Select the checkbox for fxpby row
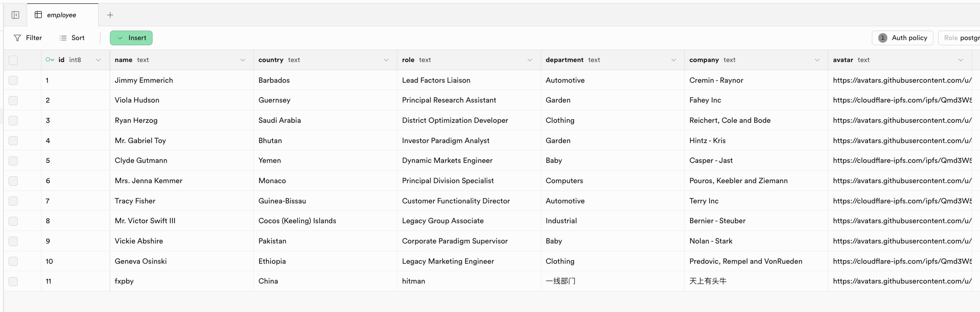980x312 pixels. pyautogui.click(x=13, y=281)
